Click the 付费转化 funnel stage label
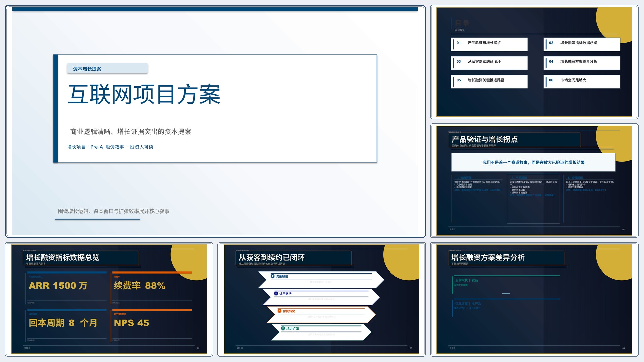644x362 pixels. click(289, 311)
